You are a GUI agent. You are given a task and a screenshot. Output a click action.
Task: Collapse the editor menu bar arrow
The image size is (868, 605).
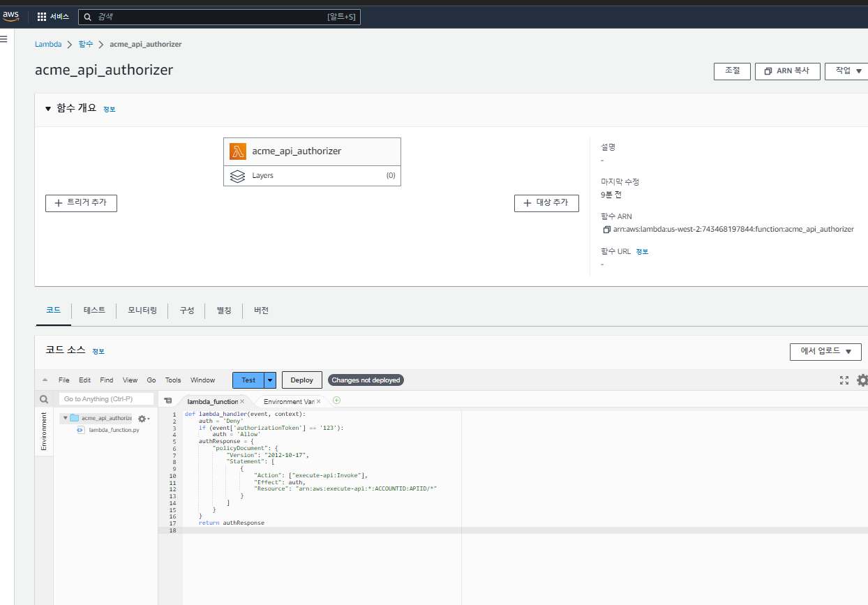tap(45, 380)
